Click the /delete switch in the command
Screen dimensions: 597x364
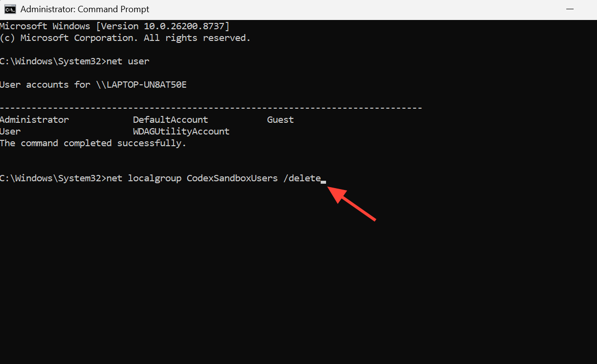(x=302, y=178)
